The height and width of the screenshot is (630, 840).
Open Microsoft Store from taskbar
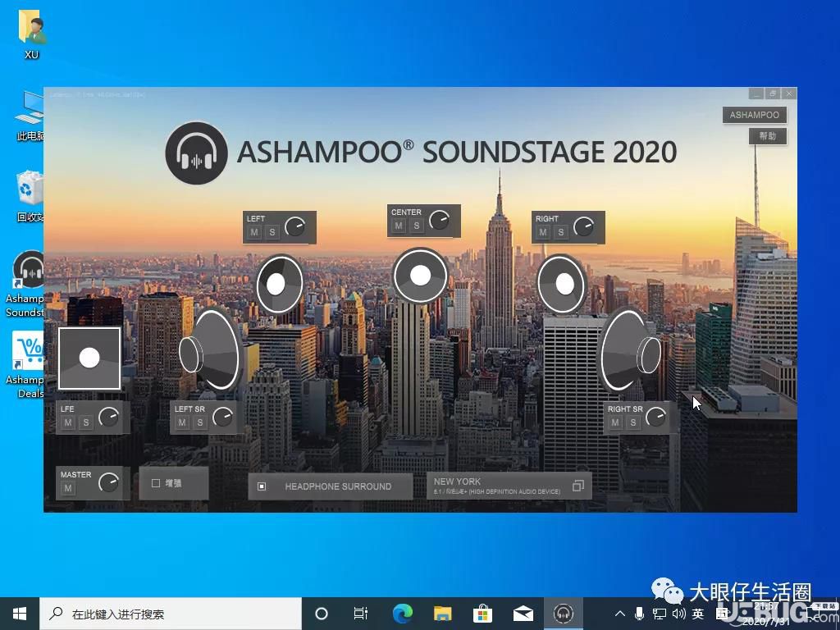[482, 614]
